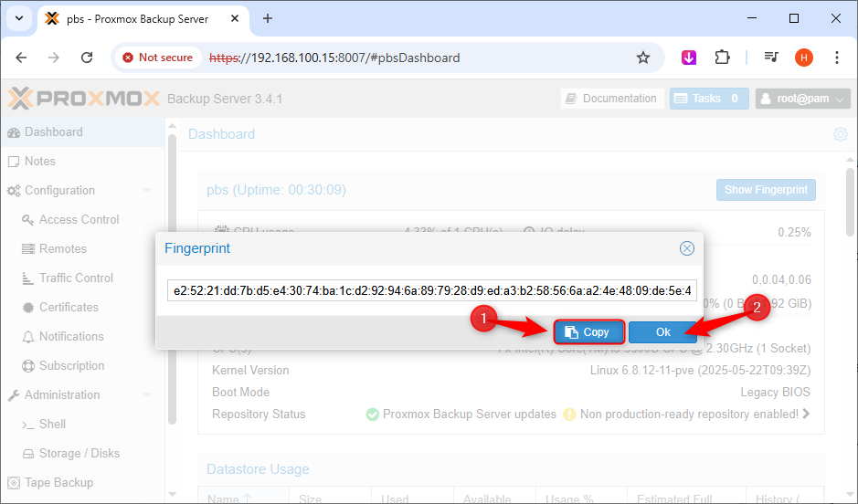This screenshot has height=504, width=858.
Task: Collapse the Configuration section arrow
Action: [146, 190]
